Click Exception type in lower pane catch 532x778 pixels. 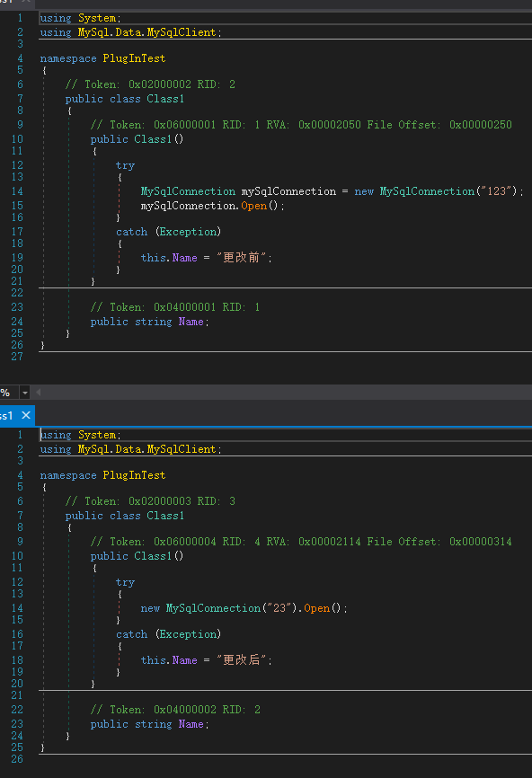(x=188, y=634)
